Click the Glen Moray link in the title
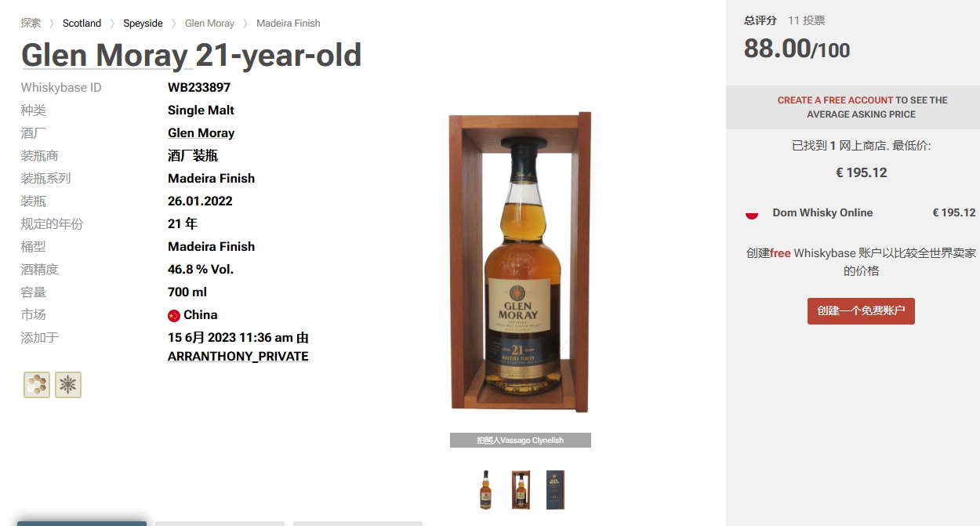The width and height of the screenshot is (980, 526). tap(105, 55)
